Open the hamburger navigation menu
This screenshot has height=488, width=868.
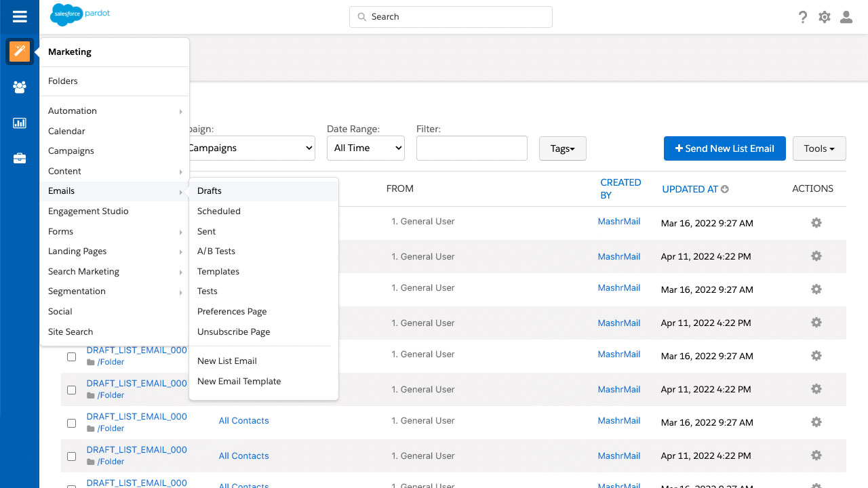20,17
